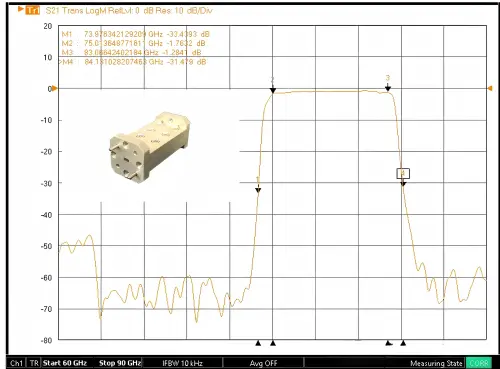The image size is (500, 369).
Task: Click marker 3's bottom-axis triangle
Action: (388, 343)
